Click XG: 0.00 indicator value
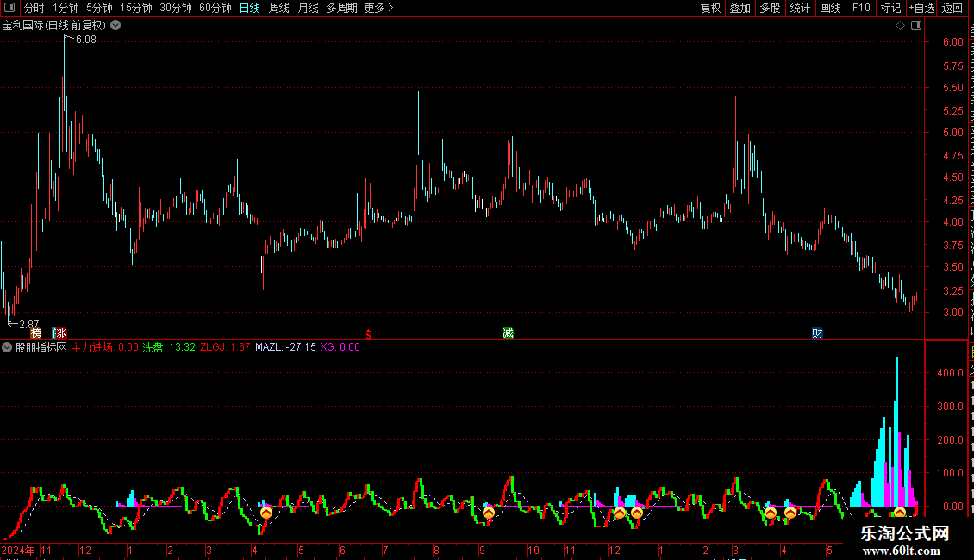 (340, 347)
